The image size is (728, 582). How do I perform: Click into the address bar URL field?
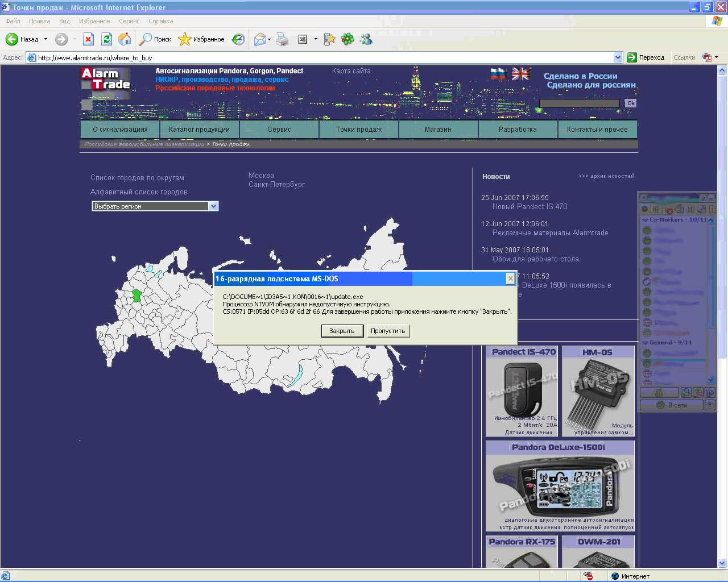point(324,57)
